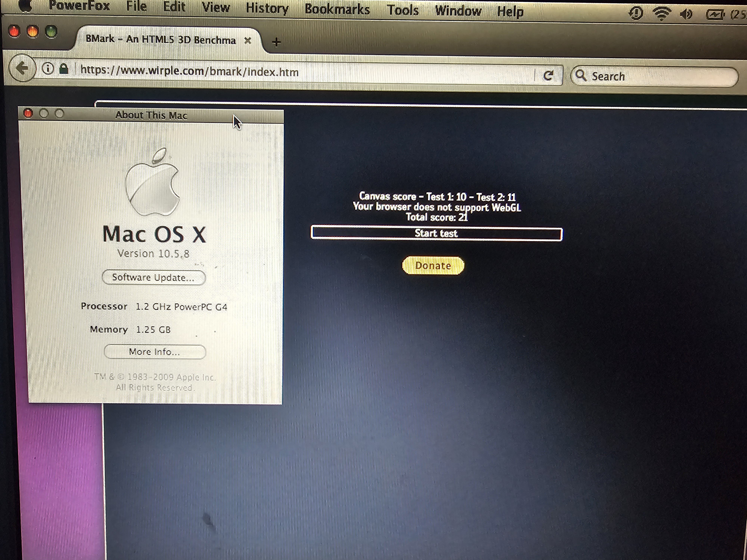Screen dimensions: 747x560
Task: Click the volume icon in menu bar
Action: pyautogui.click(x=686, y=14)
